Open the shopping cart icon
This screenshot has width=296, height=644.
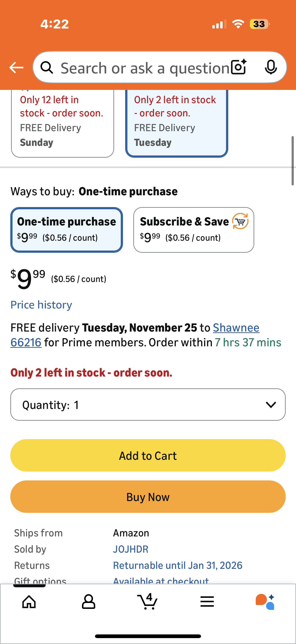(x=148, y=601)
